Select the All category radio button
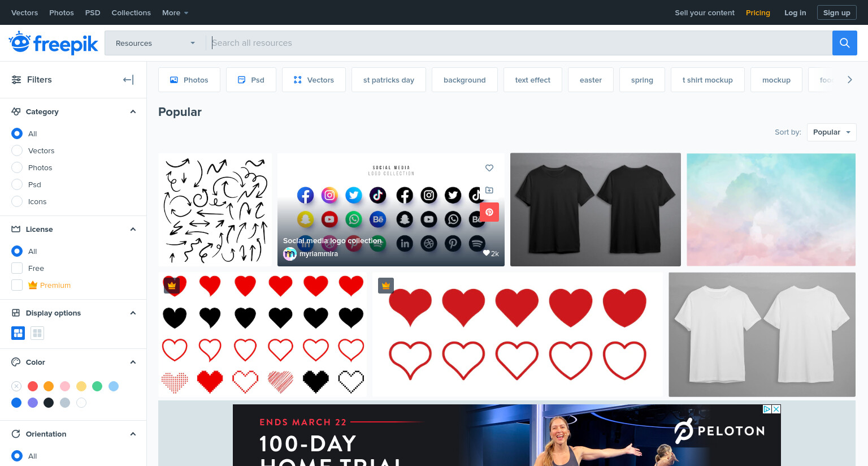This screenshot has height=466, width=868. pos(17,133)
